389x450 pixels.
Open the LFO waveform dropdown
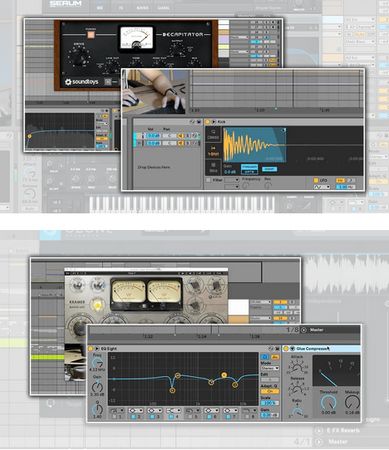(x=322, y=187)
